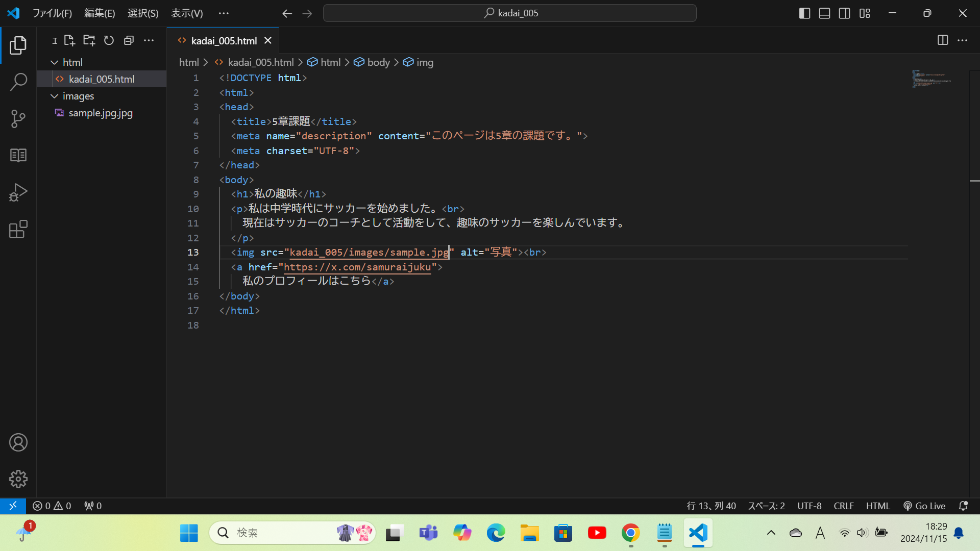Open File Explorer from taskbar
Viewport: 980px width, 551px height.
pos(529,533)
